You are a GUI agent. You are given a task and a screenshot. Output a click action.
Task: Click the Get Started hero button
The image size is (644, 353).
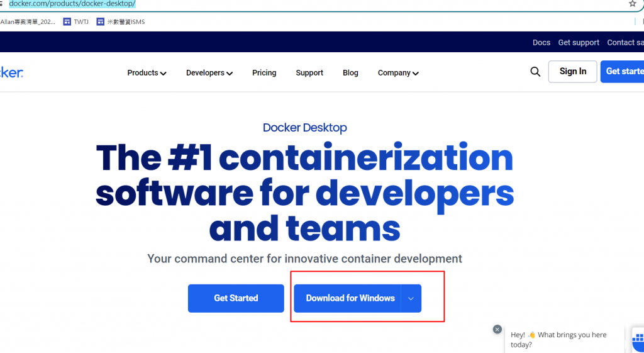click(236, 298)
